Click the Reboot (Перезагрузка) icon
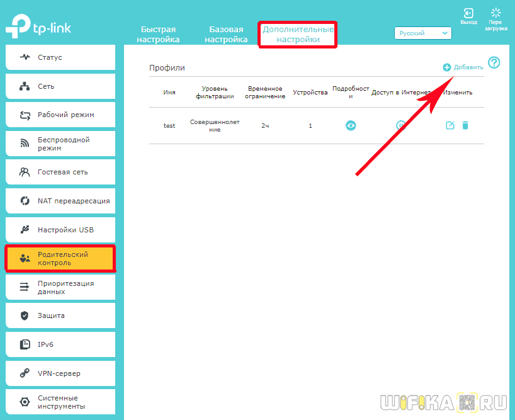The image size is (515, 420). [x=495, y=13]
